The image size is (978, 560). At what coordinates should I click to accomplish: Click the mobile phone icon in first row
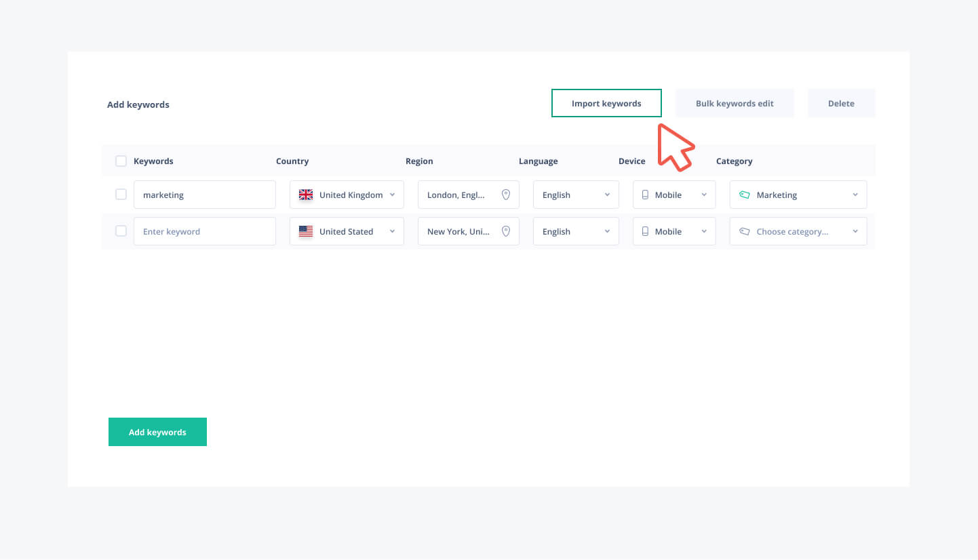tap(645, 195)
